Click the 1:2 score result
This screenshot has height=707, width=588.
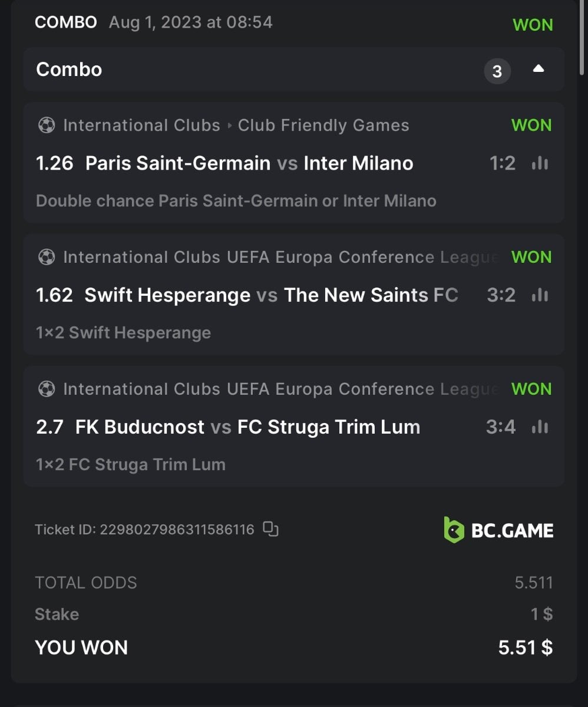click(502, 163)
